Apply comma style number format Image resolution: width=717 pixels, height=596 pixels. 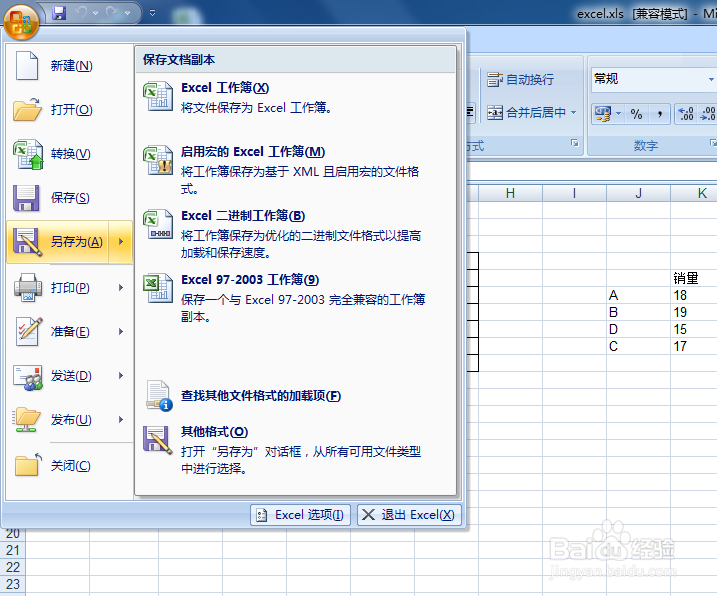coord(659,114)
